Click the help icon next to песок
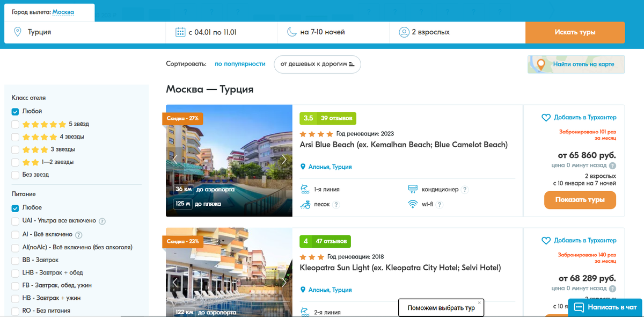The image size is (644, 317). (336, 205)
